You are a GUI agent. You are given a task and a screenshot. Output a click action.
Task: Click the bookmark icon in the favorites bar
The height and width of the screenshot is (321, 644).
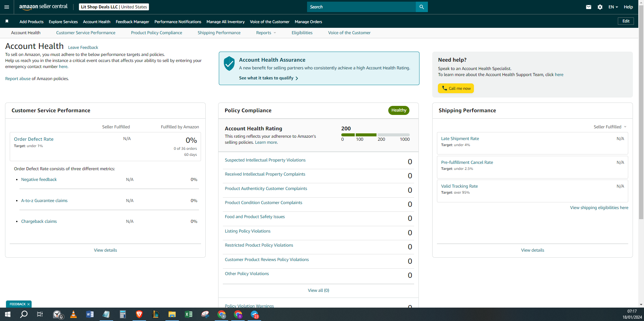pyautogui.click(x=7, y=21)
